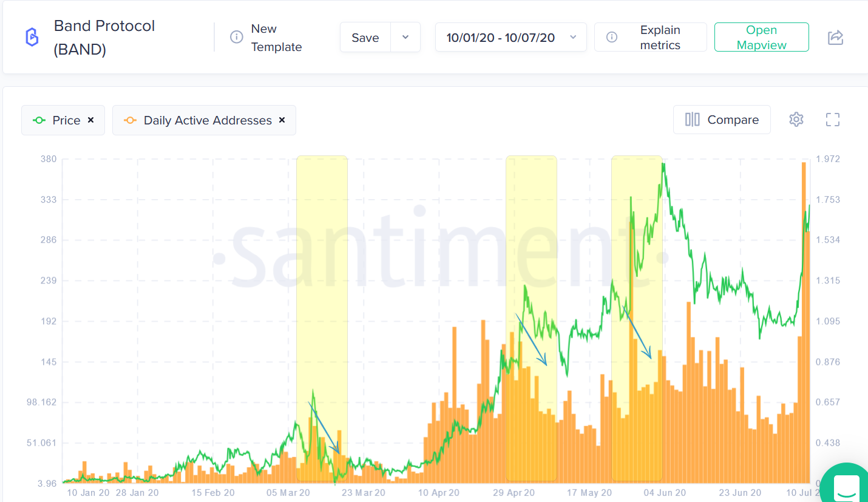Screen dimensions: 868x502
Task: Remove the Price metric with its X
Action: coord(90,120)
